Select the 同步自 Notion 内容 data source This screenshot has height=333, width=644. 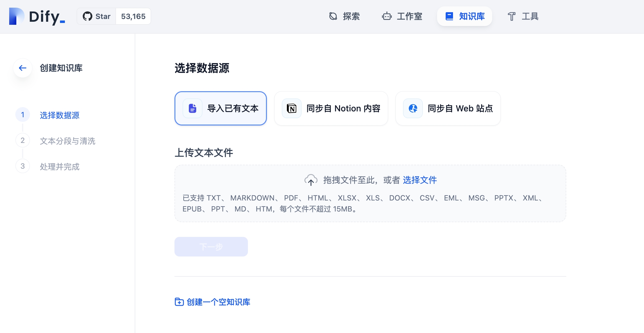coord(343,108)
